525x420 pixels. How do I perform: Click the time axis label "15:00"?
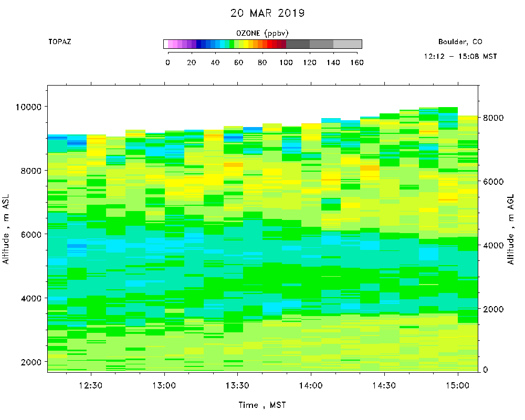click(458, 385)
